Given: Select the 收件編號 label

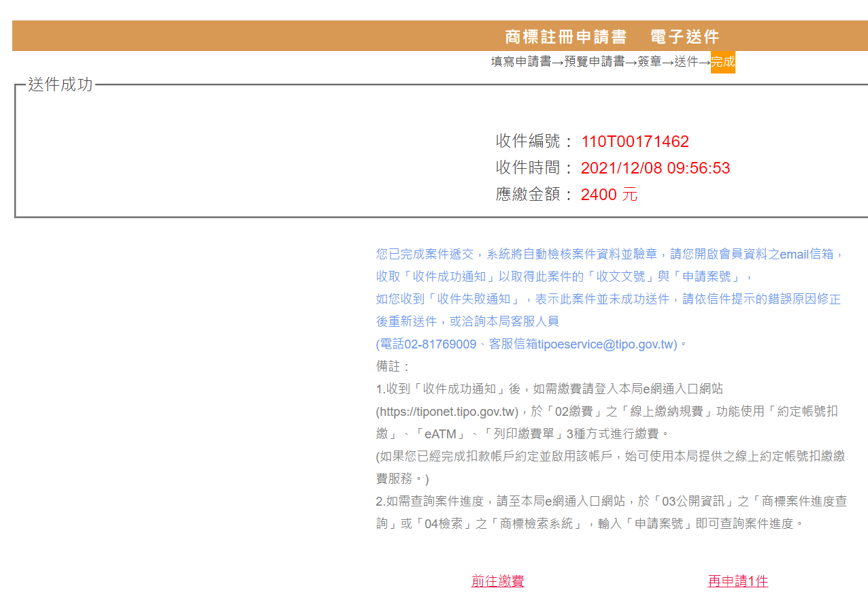Looking at the screenshot, I should (x=528, y=142).
